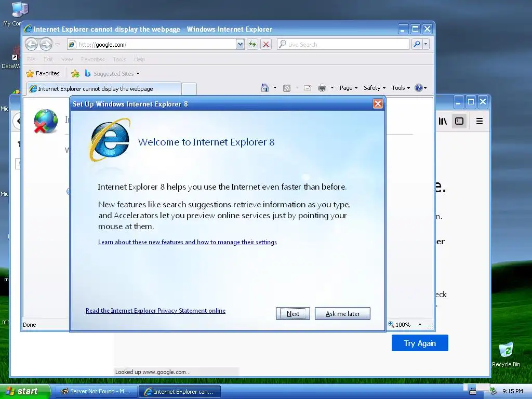Click the Read Mail icon
532x399 pixels.
click(x=308, y=88)
